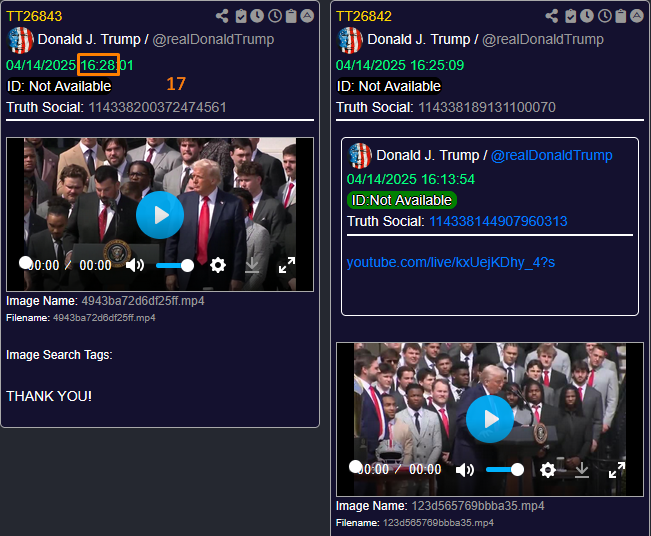Click the circled triangle icon on card TT26842
651x536 pixels.
(x=637, y=16)
